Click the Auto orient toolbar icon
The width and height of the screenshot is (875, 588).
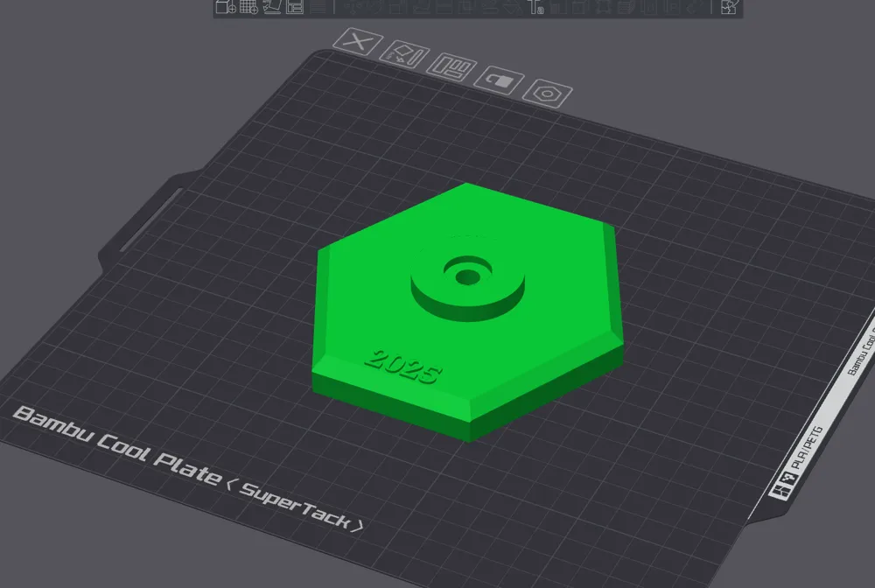click(272, 7)
